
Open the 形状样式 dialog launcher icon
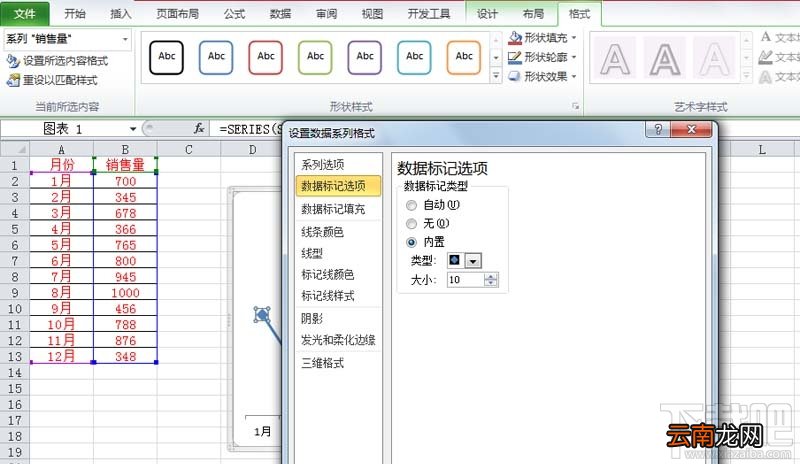[576, 106]
